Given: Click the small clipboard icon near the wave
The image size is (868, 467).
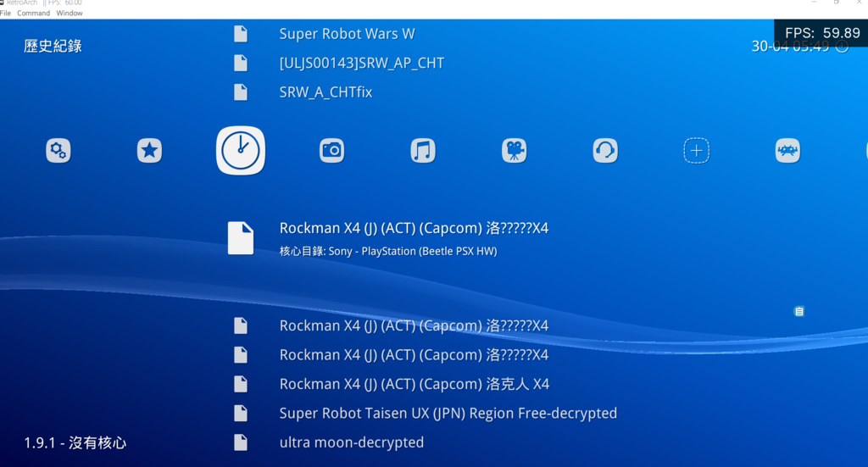Looking at the screenshot, I should [x=798, y=312].
